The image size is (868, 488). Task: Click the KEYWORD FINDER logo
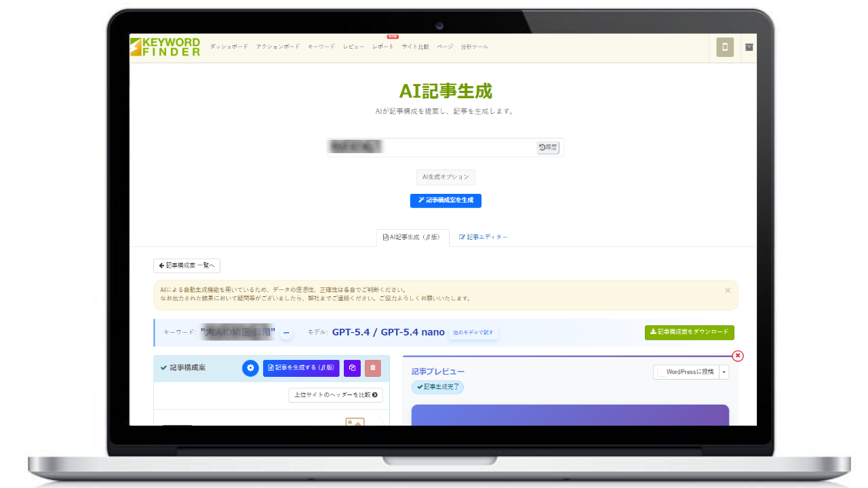164,47
